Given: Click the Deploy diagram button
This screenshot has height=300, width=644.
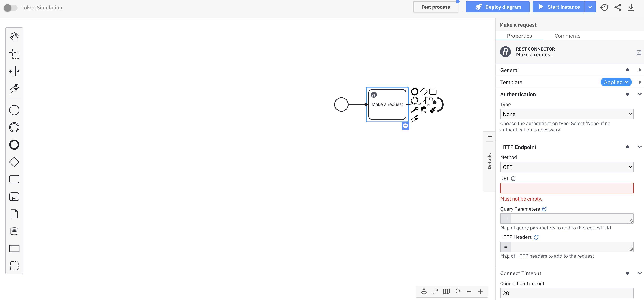Looking at the screenshot, I should point(497,7).
